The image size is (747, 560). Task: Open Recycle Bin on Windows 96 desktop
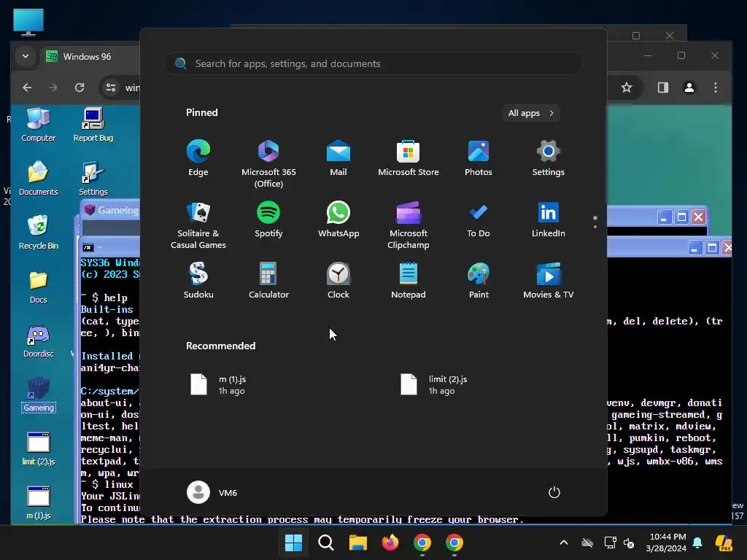[38, 233]
